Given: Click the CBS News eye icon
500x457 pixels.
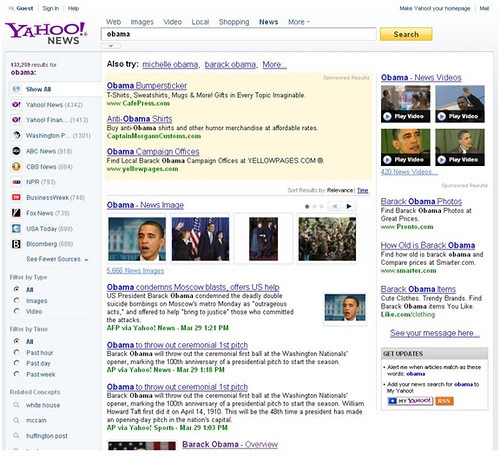Looking at the screenshot, I should tap(16, 166).
